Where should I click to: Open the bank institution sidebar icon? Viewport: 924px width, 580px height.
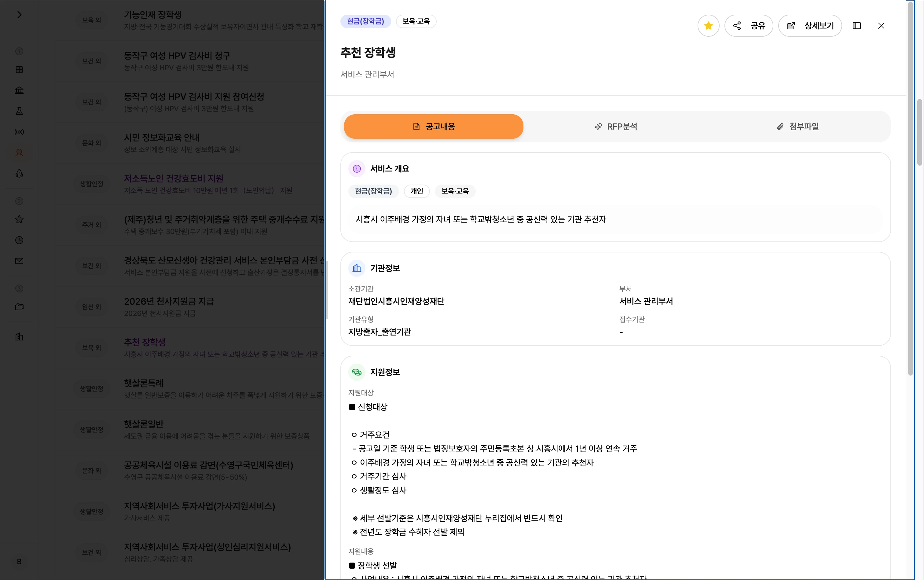tap(19, 90)
